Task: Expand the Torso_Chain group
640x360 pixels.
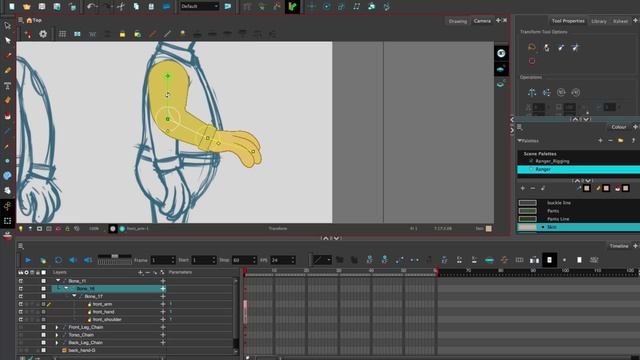Action: click(x=57, y=335)
